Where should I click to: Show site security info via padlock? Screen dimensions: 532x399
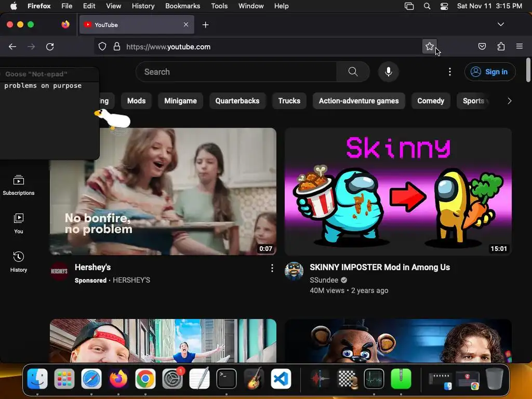click(x=117, y=46)
